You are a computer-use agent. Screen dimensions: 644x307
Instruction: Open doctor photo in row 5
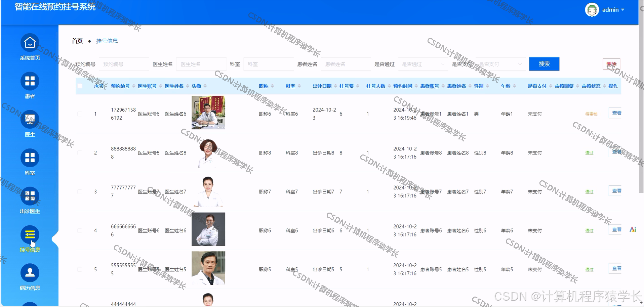click(x=208, y=268)
